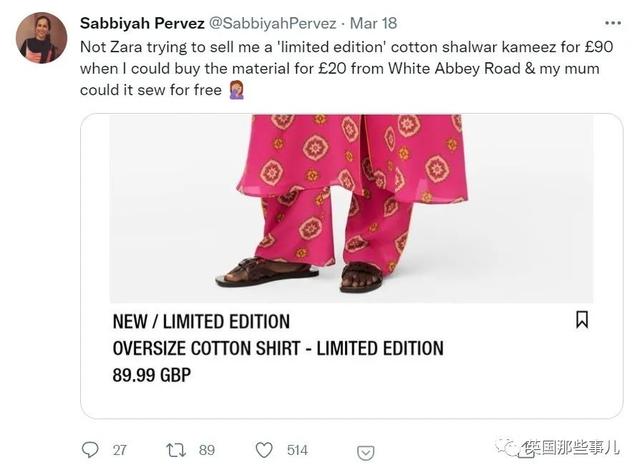Open the @SabbiyahPervez handle link

(x=273, y=23)
